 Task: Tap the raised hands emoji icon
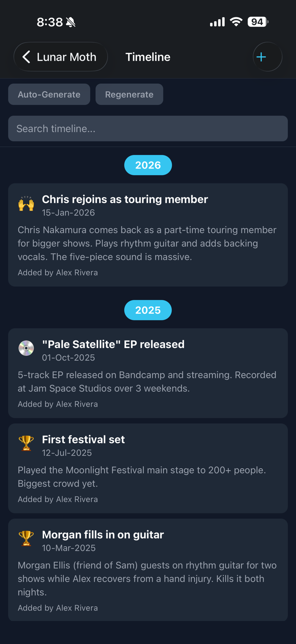[x=26, y=204]
